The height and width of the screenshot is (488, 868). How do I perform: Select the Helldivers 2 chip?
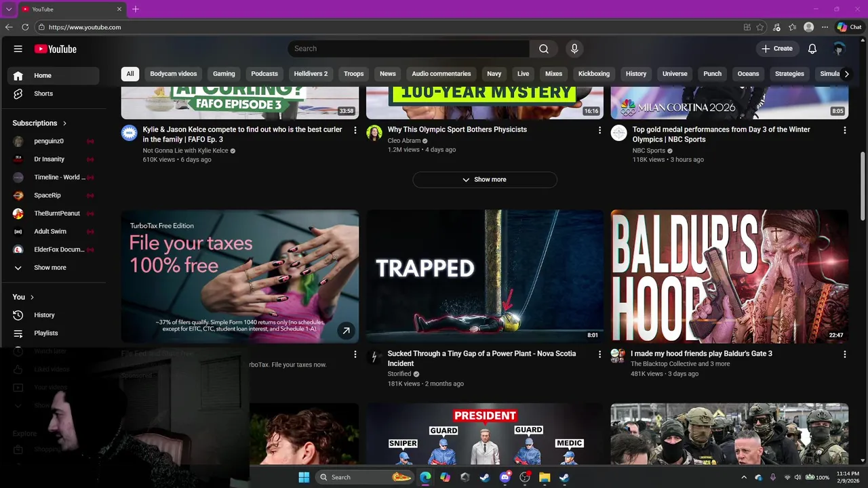pos(311,74)
